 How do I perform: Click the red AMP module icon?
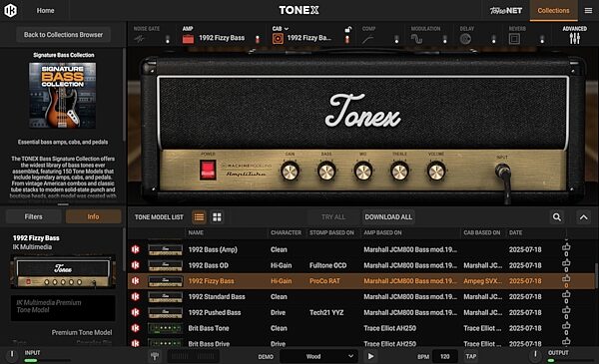188,39
